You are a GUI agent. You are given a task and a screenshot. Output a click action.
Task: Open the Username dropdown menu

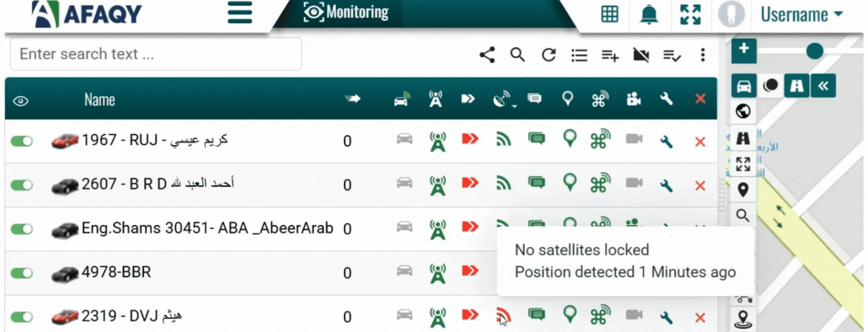coord(801,15)
